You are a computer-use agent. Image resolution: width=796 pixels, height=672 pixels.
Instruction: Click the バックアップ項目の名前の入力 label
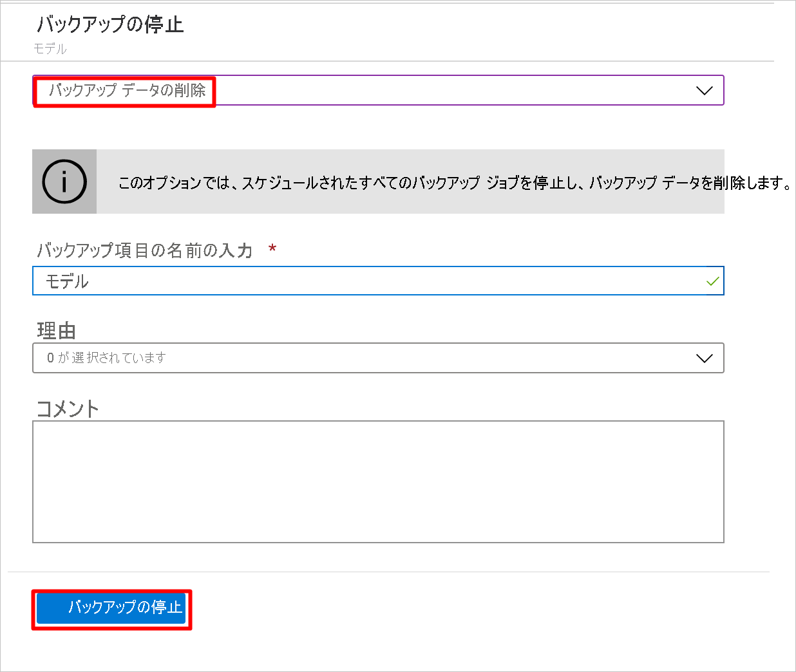(x=144, y=250)
